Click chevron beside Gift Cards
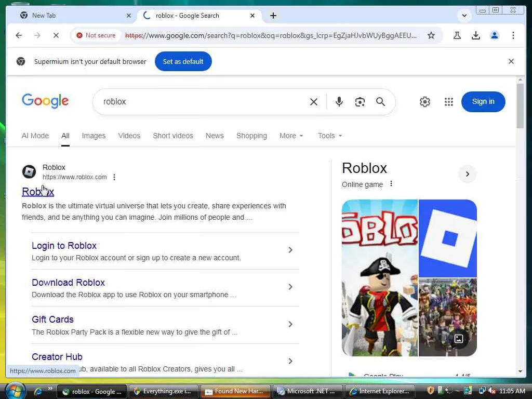Image resolution: width=532 pixels, height=399 pixels. [x=290, y=324]
